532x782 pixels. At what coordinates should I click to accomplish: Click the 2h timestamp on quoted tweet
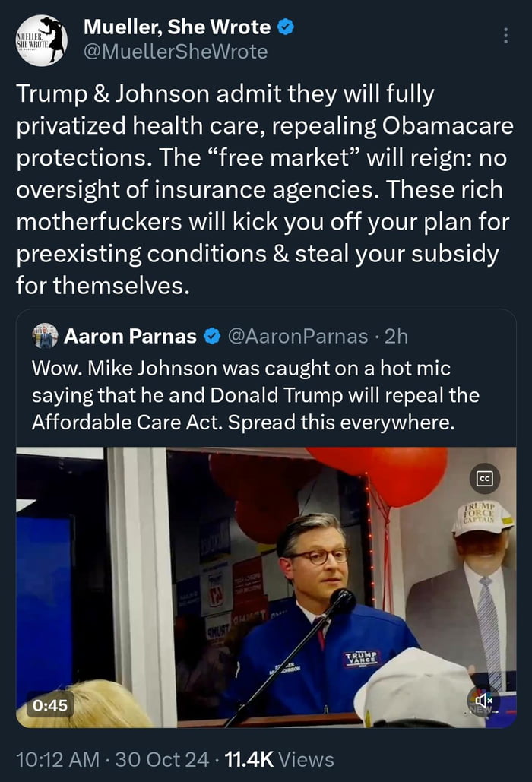click(x=394, y=335)
